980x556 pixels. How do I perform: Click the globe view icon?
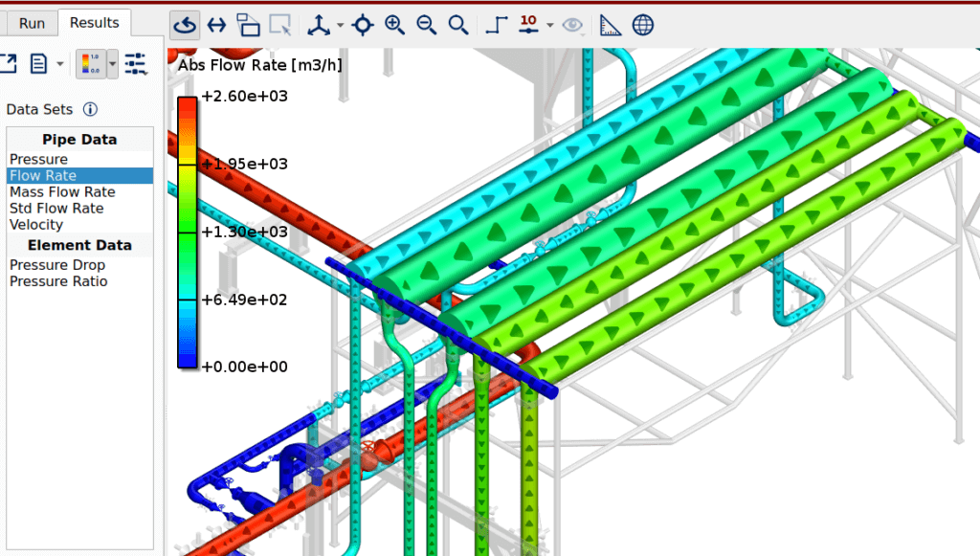point(643,25)
